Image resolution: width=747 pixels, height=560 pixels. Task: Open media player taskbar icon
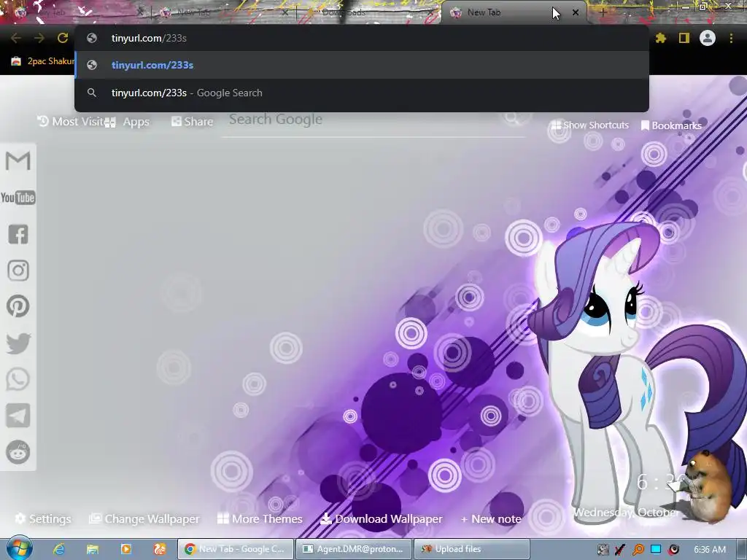[125, 549]
